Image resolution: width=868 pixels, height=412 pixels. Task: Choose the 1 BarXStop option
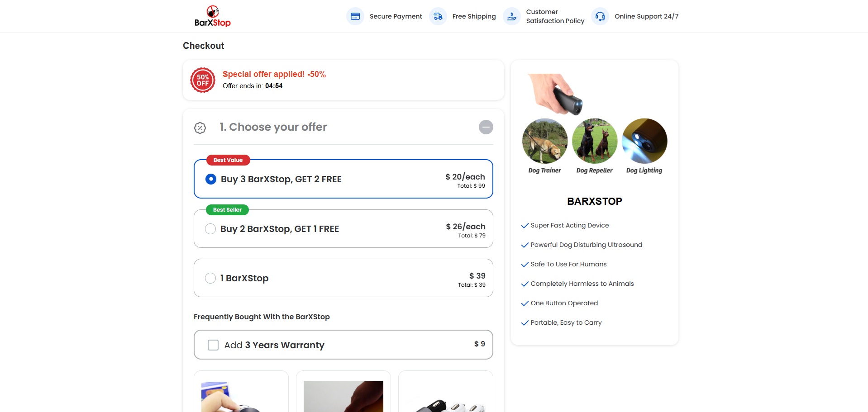[x=210, y=278]
